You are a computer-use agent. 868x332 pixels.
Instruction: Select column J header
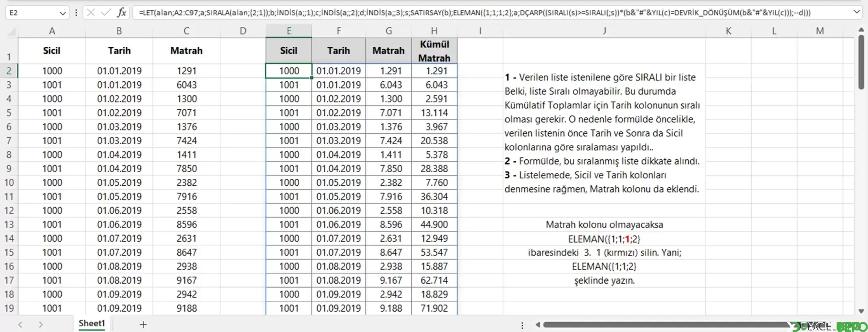coord(604,31)
